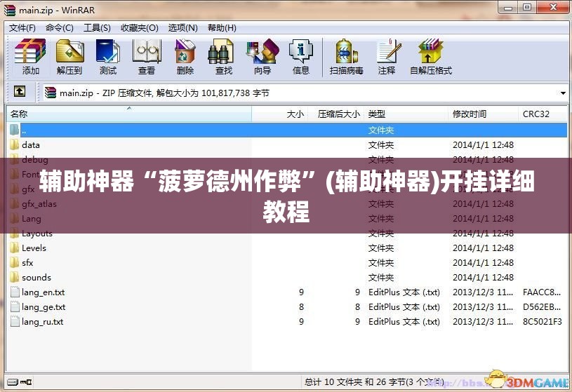Image resolution: width=572 pixels, height=392 pixels.
Task: Sort by Size (大小) column header
Action: [280, 114]
